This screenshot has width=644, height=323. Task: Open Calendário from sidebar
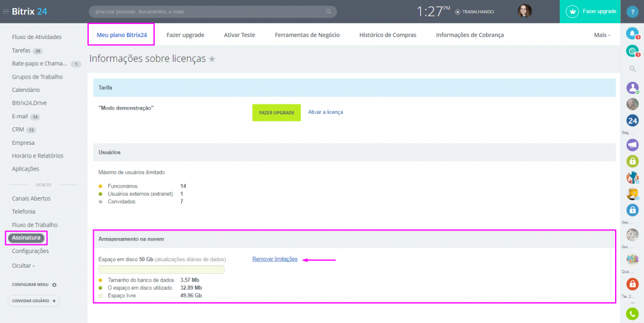pos(26,89)
